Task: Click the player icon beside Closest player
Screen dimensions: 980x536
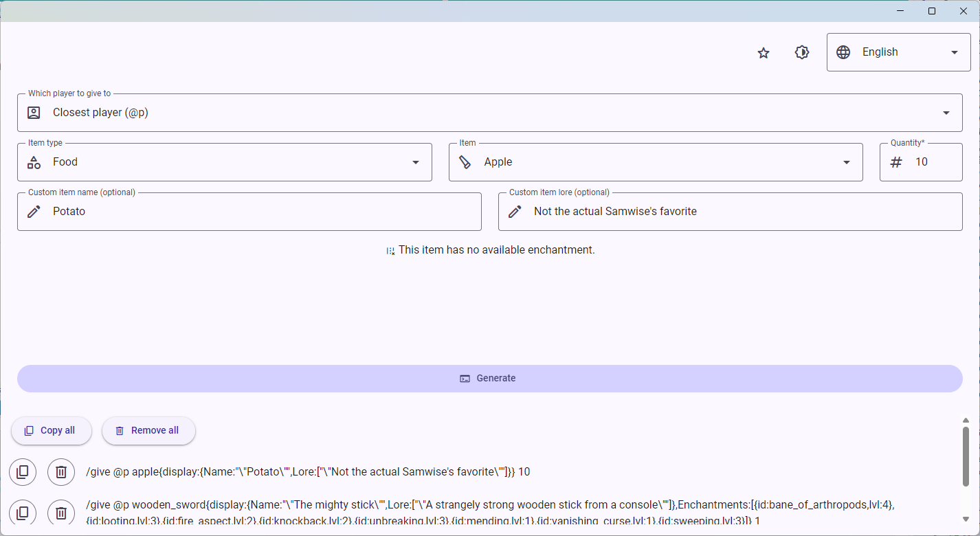Action: (34, 113)
